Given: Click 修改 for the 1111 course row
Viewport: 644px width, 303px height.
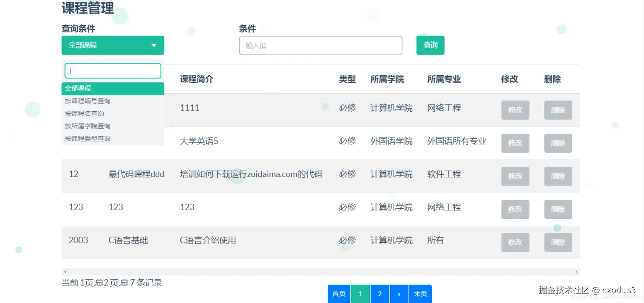Looking at the screenshot, I should (515, 110).
